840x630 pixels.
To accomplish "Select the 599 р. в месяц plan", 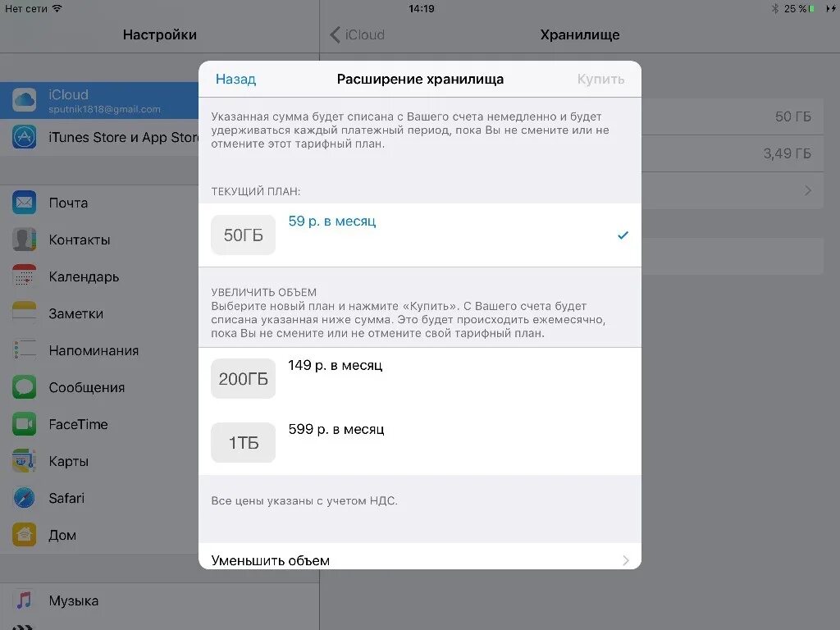I will [419, 442].
